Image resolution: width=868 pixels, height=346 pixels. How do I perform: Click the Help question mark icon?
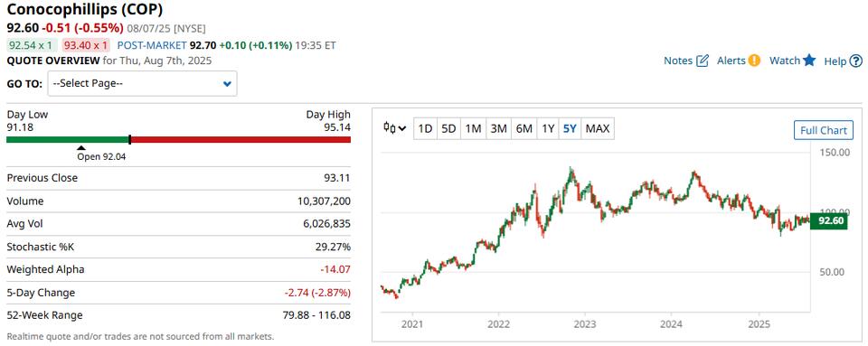pyautogui.click(x=856, y=61)
